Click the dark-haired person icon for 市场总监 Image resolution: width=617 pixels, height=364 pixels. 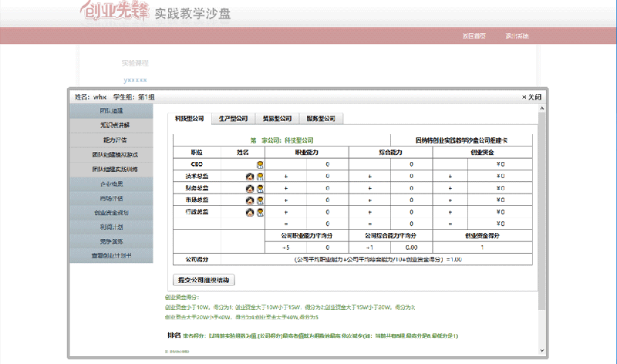pos(250,201)
